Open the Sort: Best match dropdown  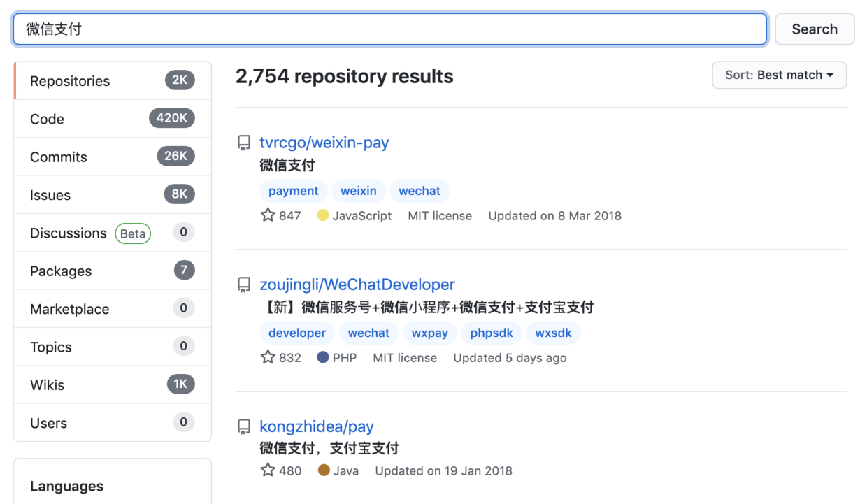click(779, 75)
